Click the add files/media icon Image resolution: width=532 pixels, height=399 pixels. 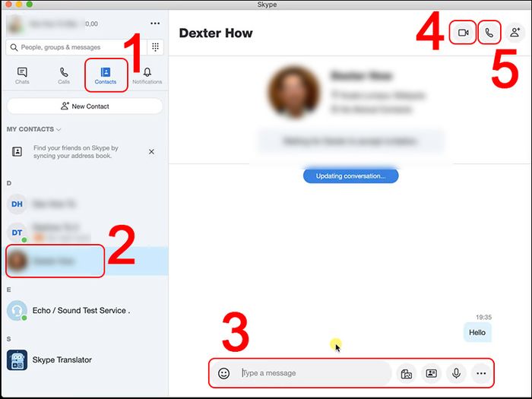(406, 374)
